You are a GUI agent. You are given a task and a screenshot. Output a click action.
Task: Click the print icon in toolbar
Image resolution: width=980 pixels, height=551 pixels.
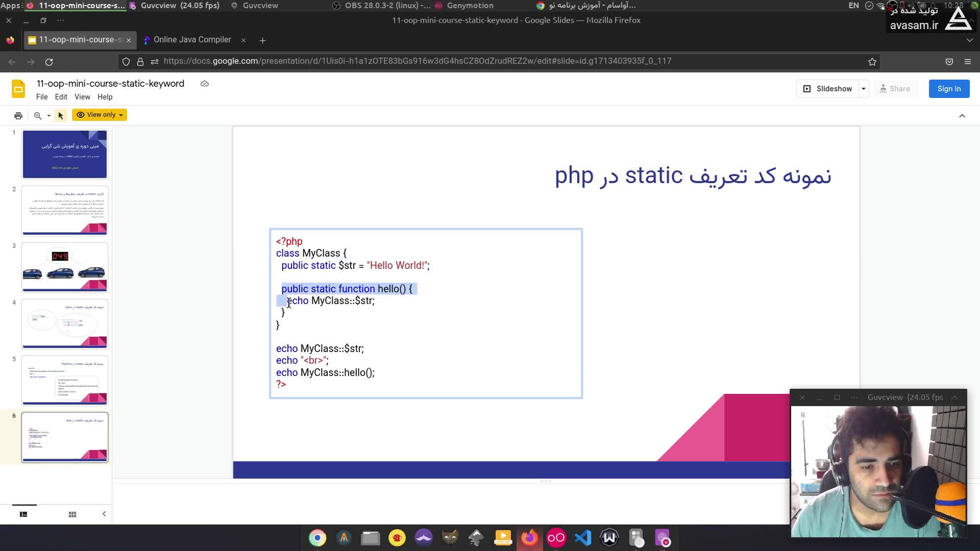(18, 115)
